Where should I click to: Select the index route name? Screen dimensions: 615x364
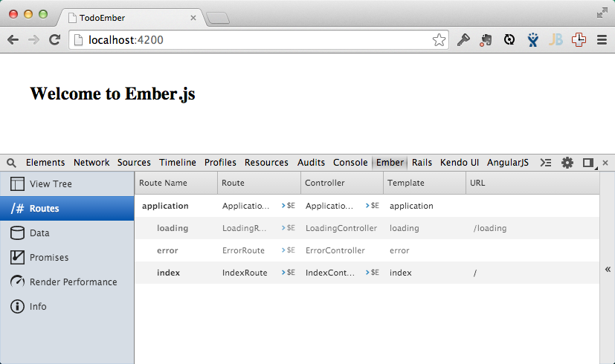click(x=168, y=273)
